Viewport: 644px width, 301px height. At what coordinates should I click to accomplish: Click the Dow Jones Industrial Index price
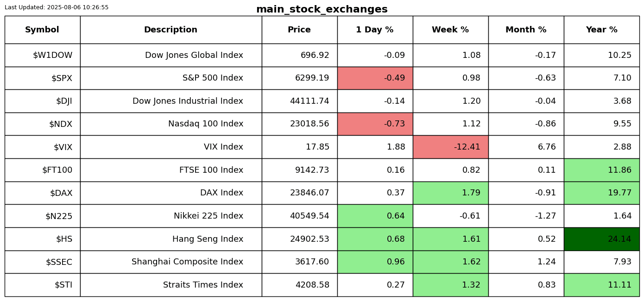[x=309, y=101]
